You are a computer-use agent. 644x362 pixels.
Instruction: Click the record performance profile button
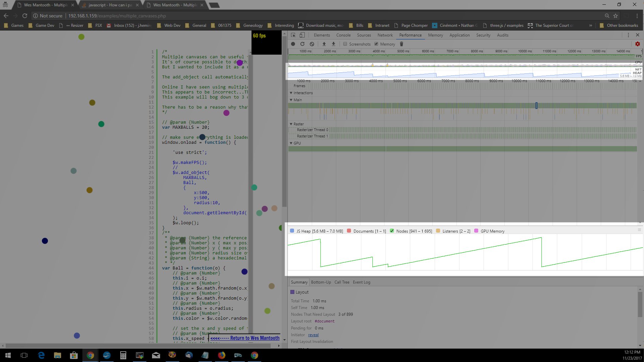coord(293,44)
